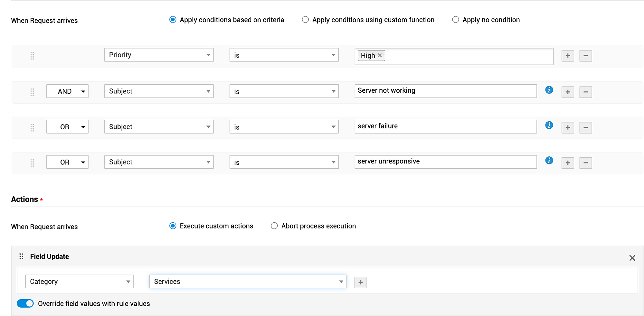
Task: Remove the 'server unresponsive' condition row
Action: tap(586, 163)
